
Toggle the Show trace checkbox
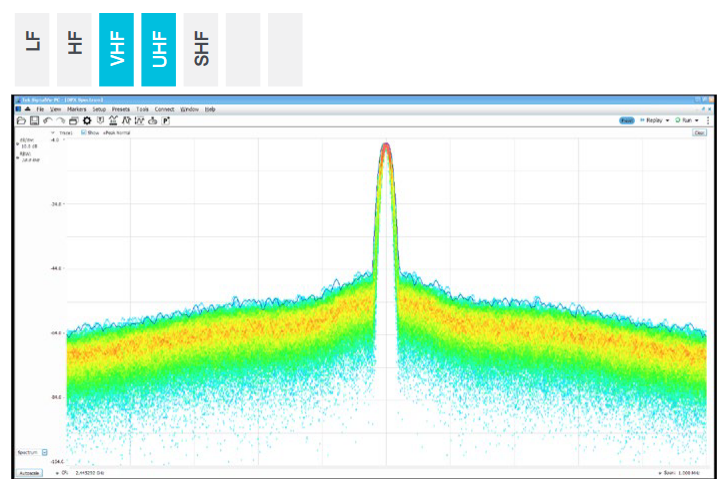84,132
